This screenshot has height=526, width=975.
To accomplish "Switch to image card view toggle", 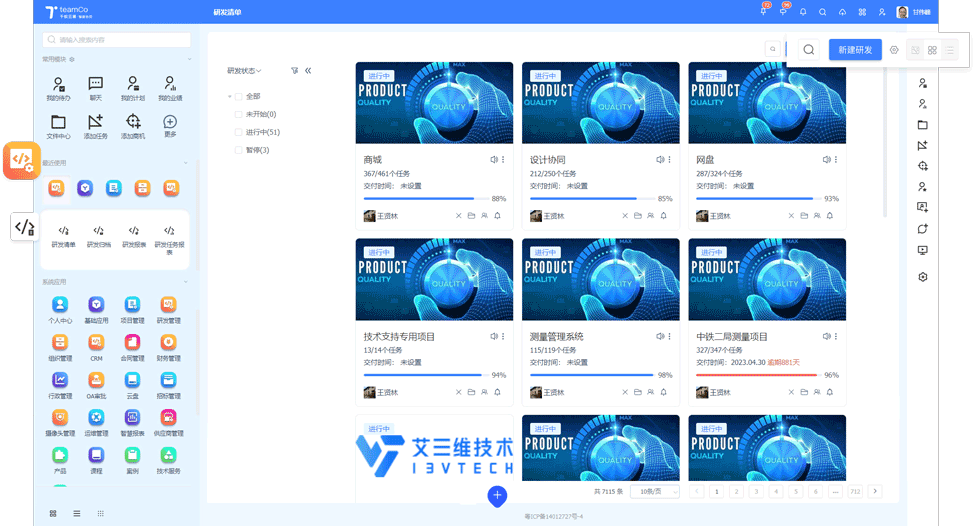I will [915, 50].
